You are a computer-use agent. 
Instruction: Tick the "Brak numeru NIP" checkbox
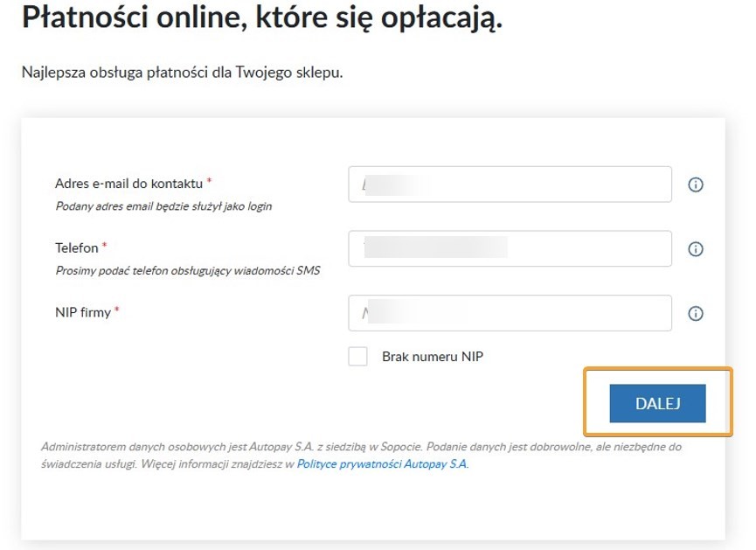tap(357, 357)
